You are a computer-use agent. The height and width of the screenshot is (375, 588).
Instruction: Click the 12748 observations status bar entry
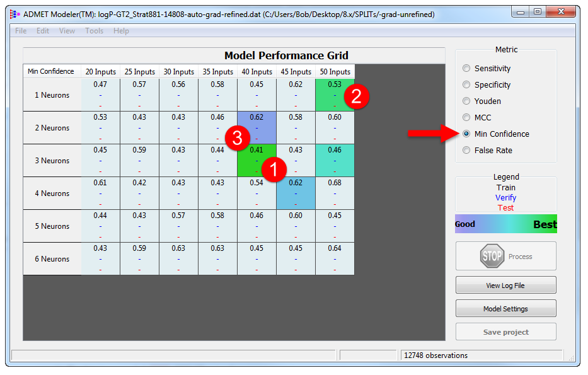pos(482,355)
